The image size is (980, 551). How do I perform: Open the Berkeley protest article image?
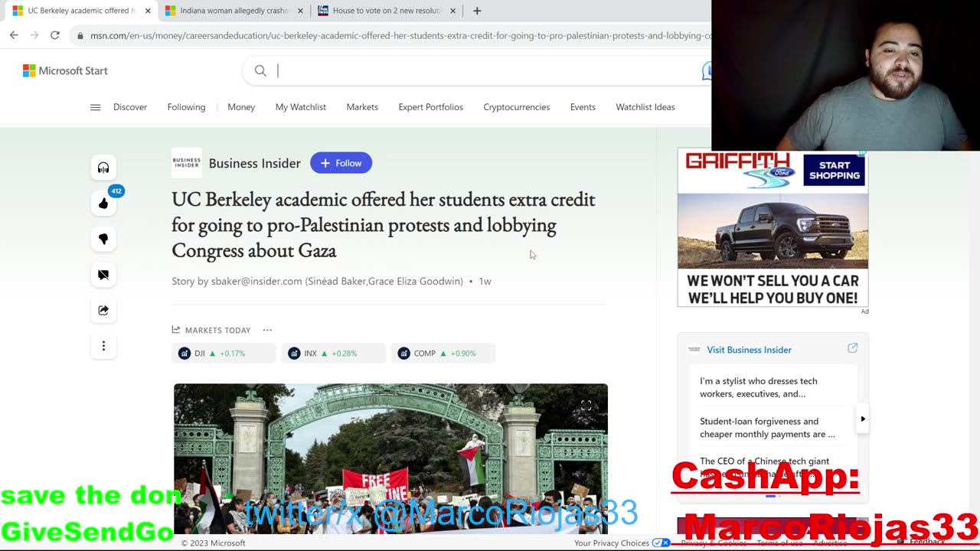[390, 458]
